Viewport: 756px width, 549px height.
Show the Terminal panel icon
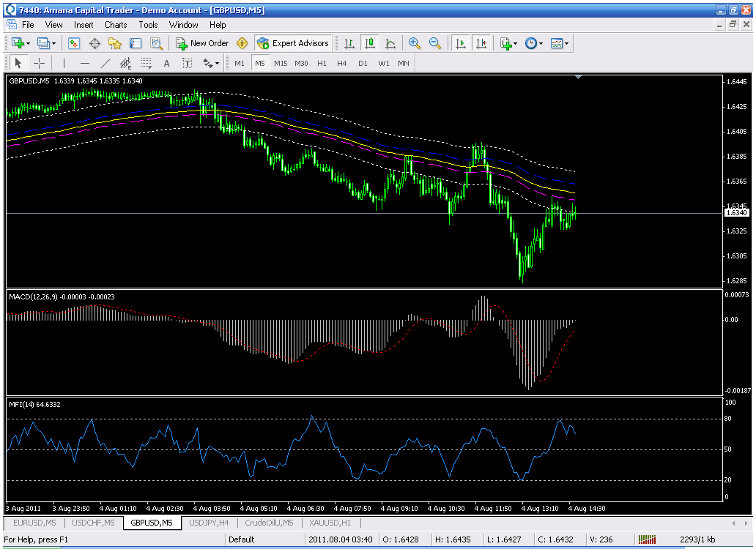tap(136, 43)
